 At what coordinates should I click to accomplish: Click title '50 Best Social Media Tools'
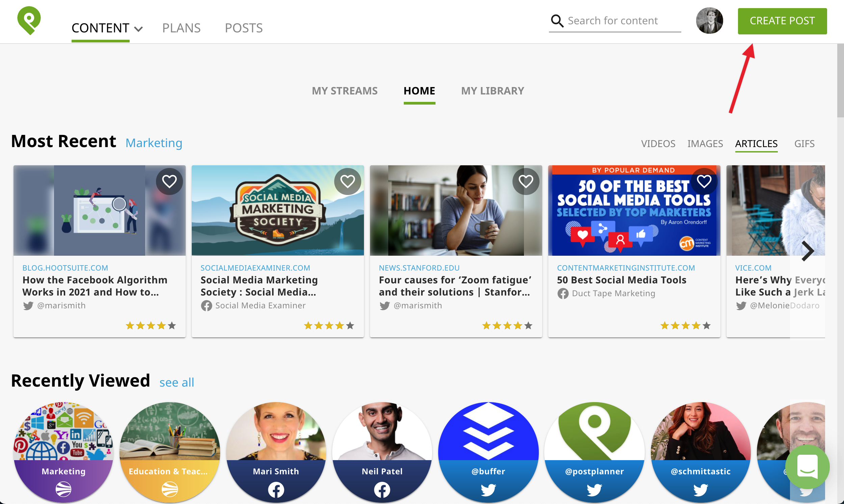[622, 280]
